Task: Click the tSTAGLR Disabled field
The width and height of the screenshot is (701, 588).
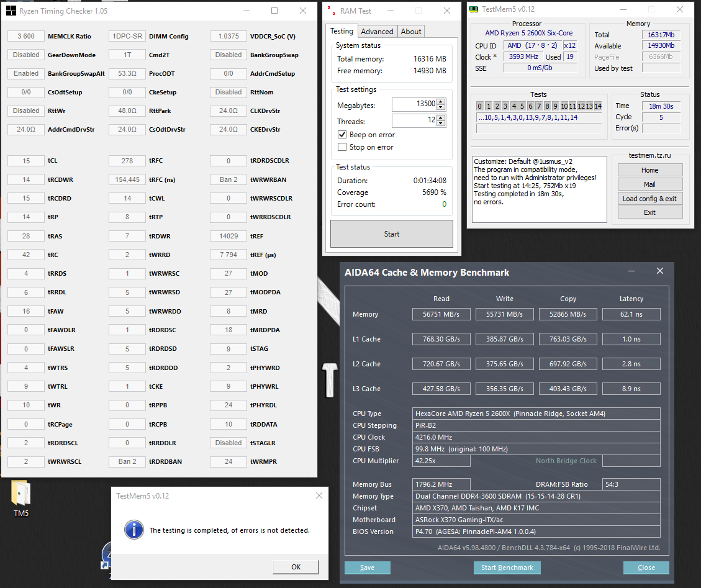Action: pyautogui.click(x=228, y=443)
